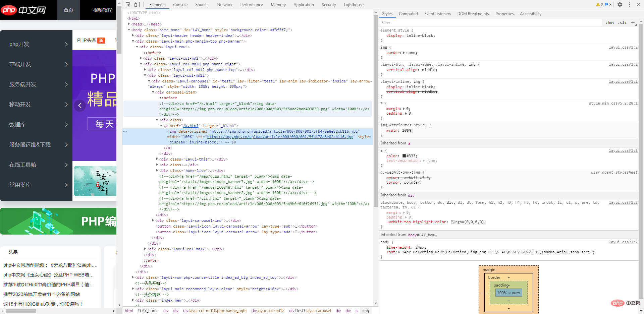
Task: Expand the layui-this div node
Action: 157,159
